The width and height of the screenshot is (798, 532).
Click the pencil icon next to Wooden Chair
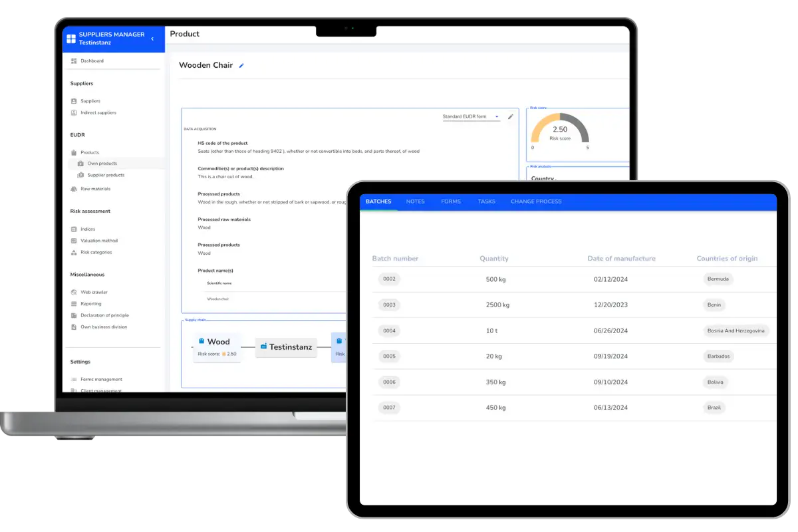click(241, 66)
